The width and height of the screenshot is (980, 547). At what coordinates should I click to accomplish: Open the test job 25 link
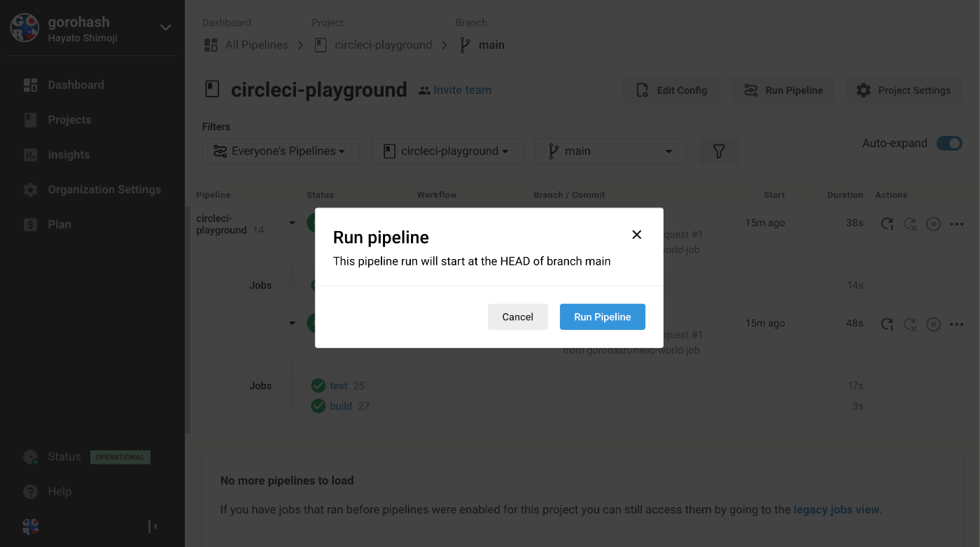(x=339, y=386)
